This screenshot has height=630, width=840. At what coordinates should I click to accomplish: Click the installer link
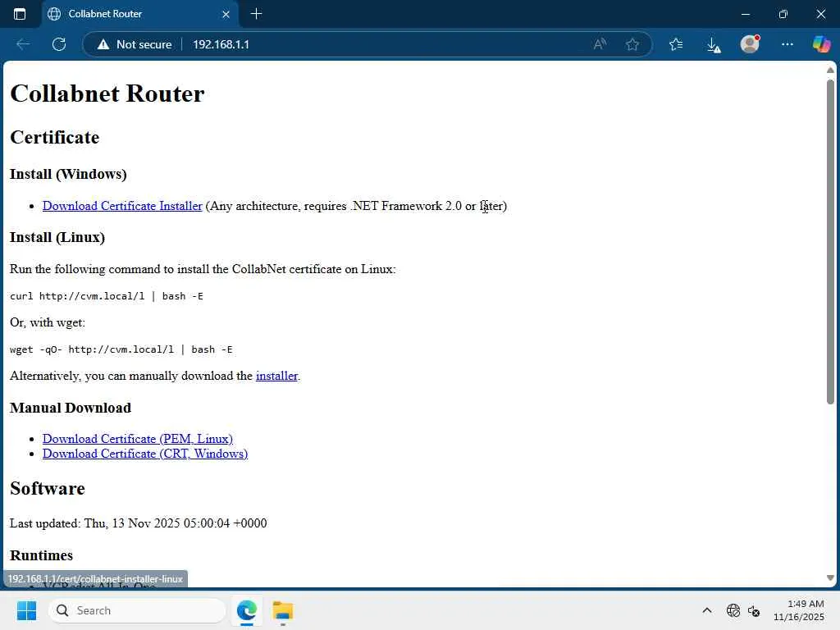pos(276,376)
